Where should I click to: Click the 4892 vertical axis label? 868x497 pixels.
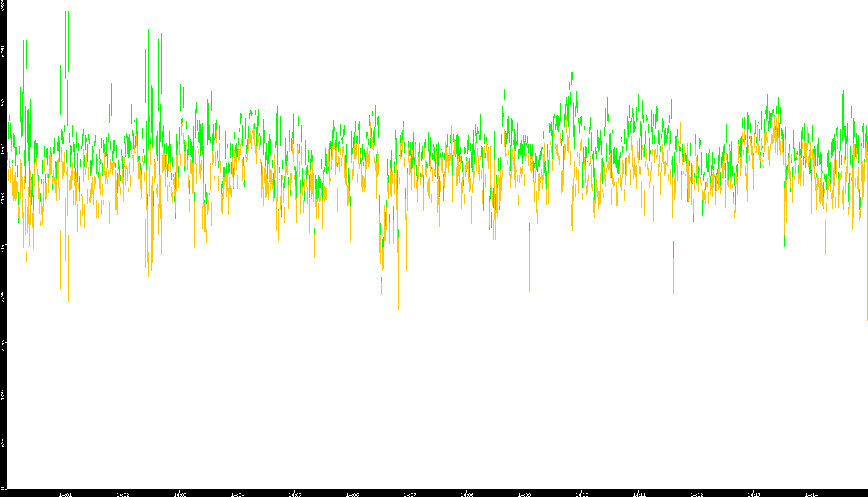[3, 149]
